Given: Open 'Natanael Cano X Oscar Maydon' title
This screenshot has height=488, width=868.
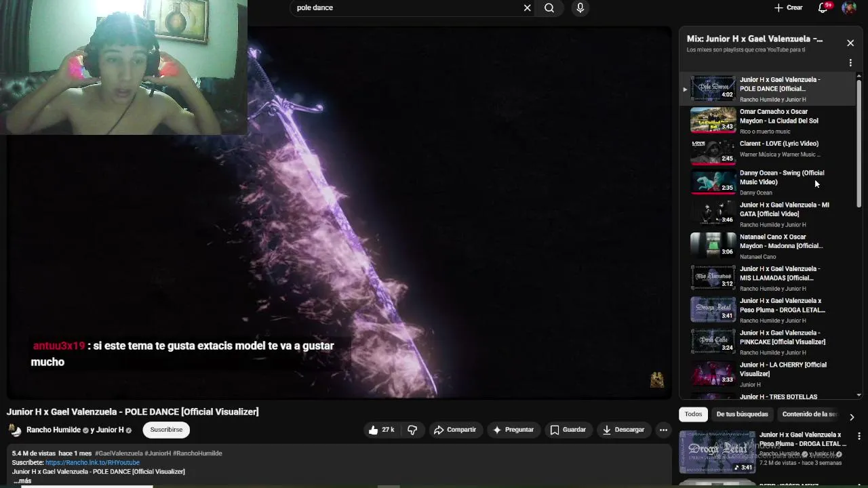Looking at the screenshot, I should tap(781, 241).
